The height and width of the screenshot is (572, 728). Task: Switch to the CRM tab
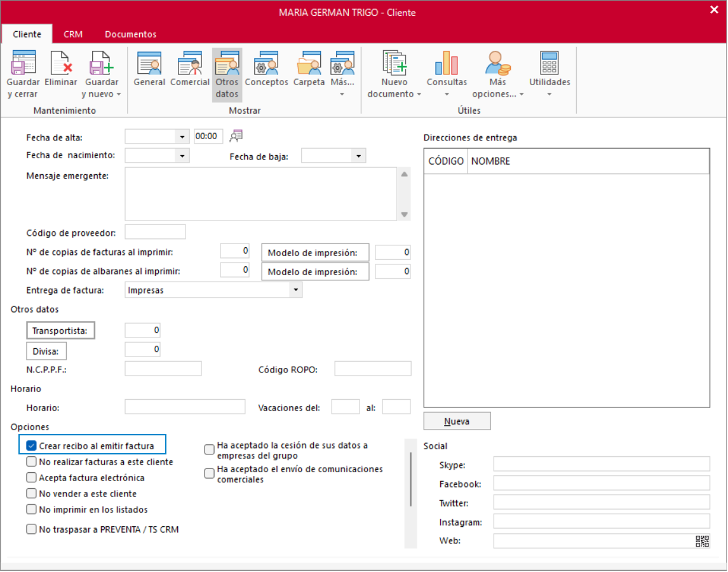[x=73, y=34]
